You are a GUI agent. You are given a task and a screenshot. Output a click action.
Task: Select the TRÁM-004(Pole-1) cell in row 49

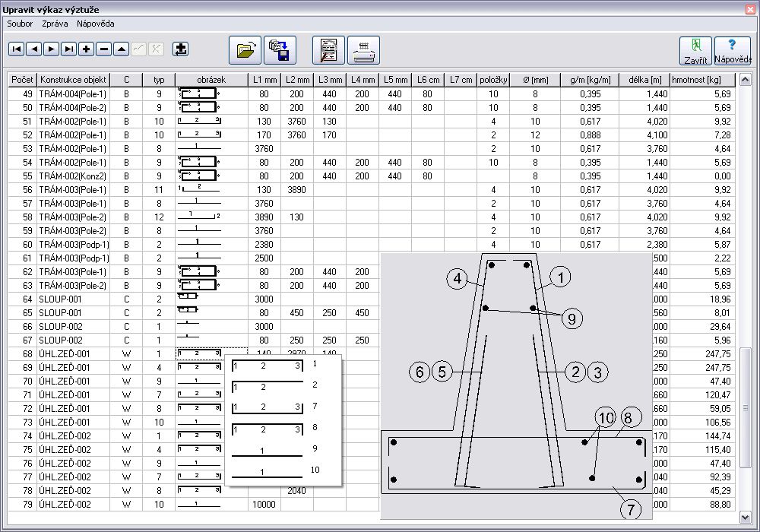(73, 94)
